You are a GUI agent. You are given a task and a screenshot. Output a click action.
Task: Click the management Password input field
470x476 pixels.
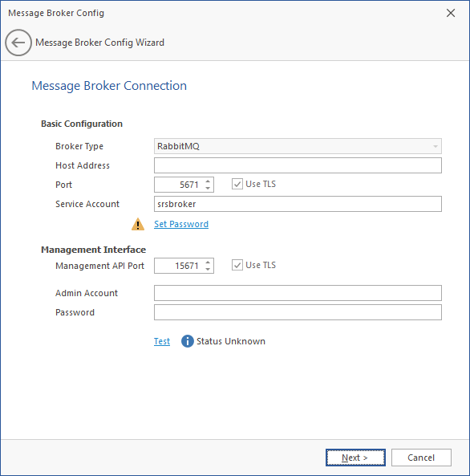coord(298,312)
